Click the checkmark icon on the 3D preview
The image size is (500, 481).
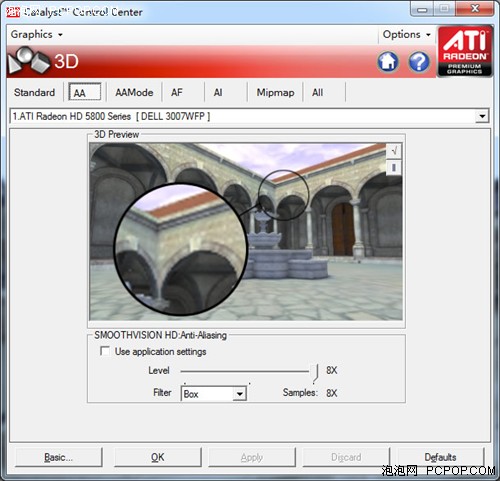pos(394,151)
